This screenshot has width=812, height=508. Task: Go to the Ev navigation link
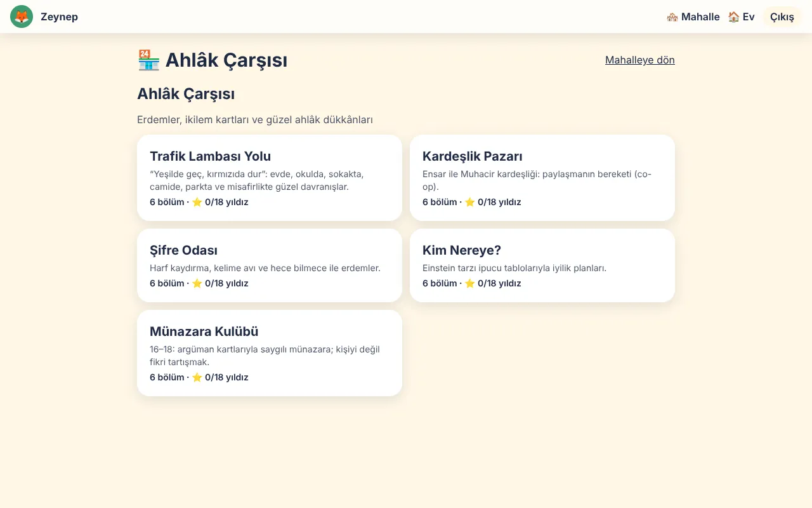coord(741,17)
